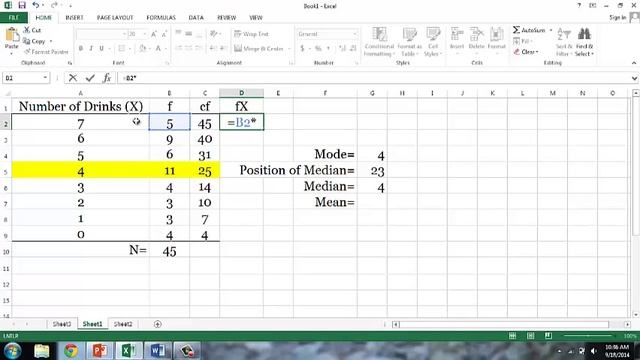Screen dimensions: 640x360
Task: Confirm formula entry with checkmark
Action: [x=90, y=78]
